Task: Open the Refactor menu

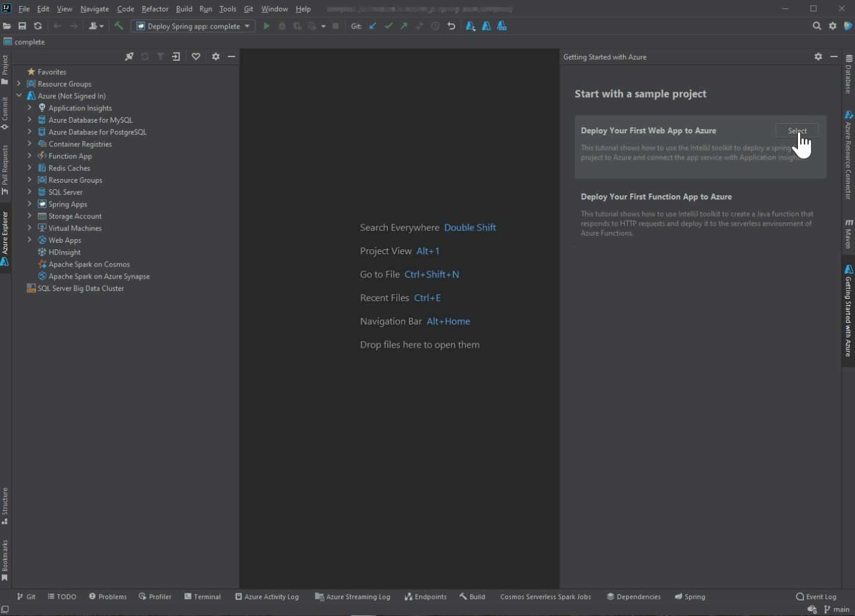Action: click(x=155, y=9)
